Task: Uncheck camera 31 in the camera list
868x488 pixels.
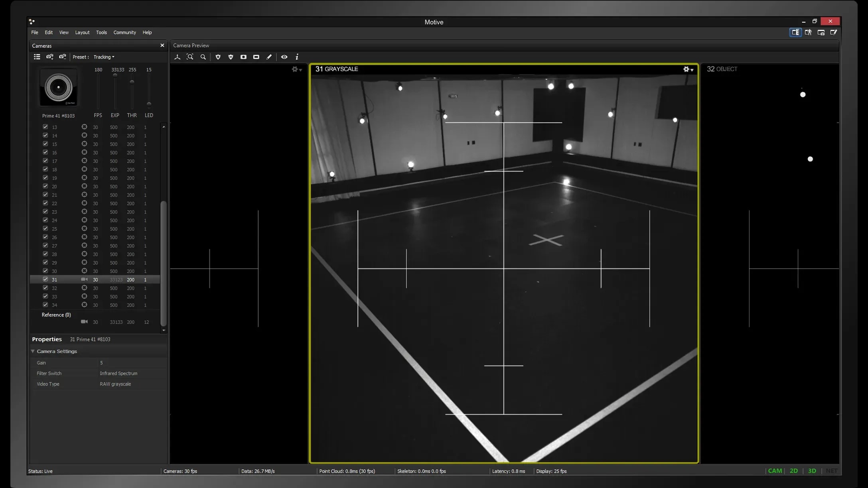Action: click(x=45, y=279)
